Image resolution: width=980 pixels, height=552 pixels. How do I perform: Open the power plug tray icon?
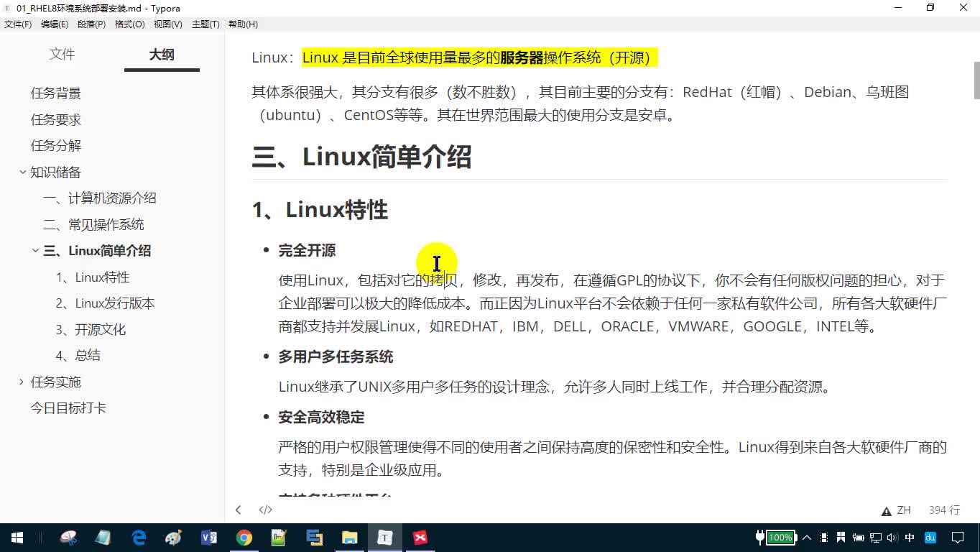click(858, 538)
